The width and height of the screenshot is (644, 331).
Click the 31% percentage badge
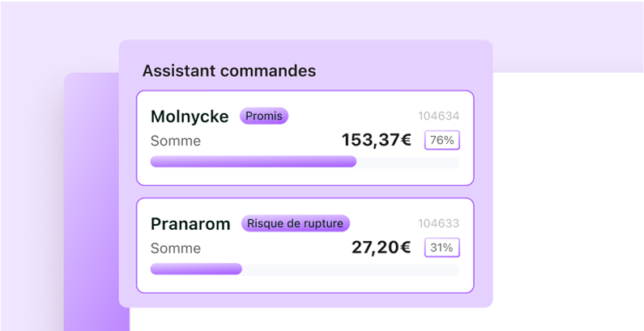441,248
